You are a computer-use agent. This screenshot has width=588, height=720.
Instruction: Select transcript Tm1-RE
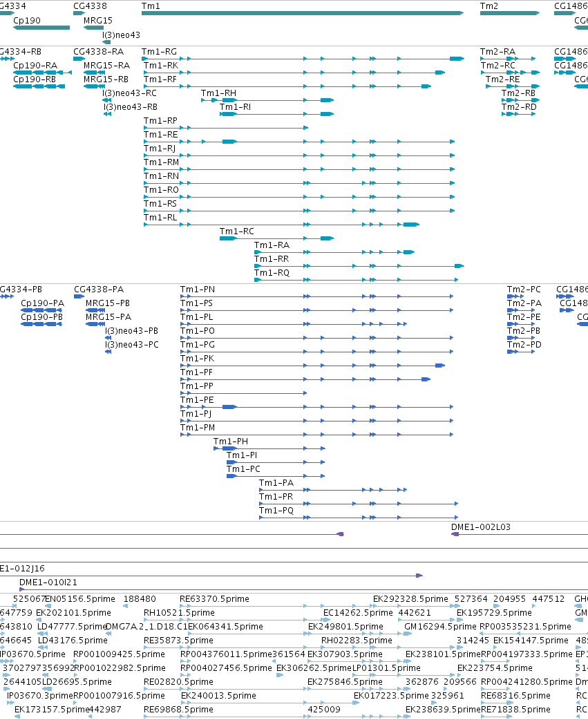tap(299, 142)
